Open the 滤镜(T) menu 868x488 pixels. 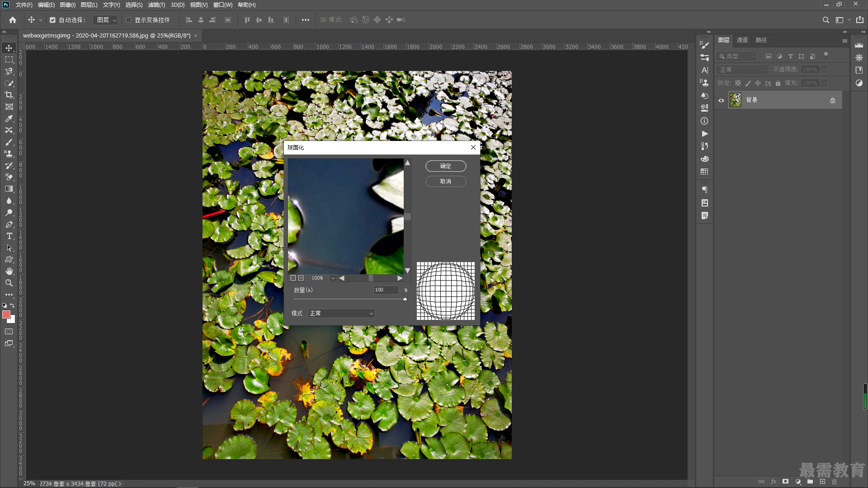click(156, 5)
